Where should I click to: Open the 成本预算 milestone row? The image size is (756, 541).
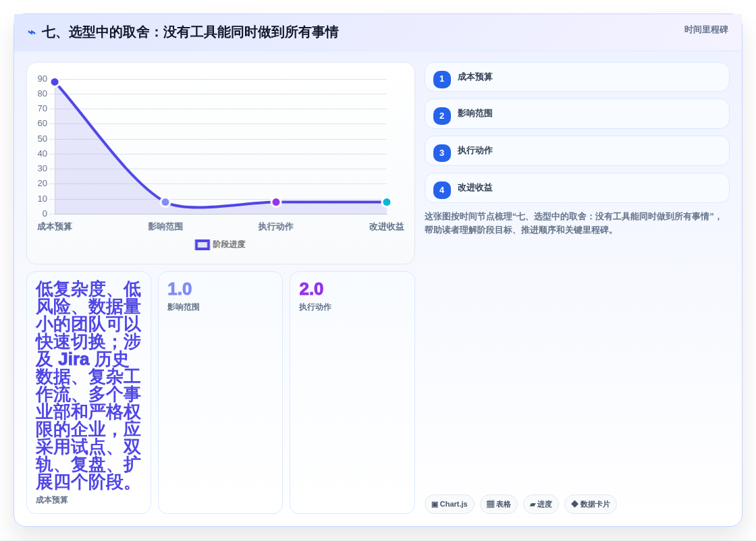pos(576,77)
